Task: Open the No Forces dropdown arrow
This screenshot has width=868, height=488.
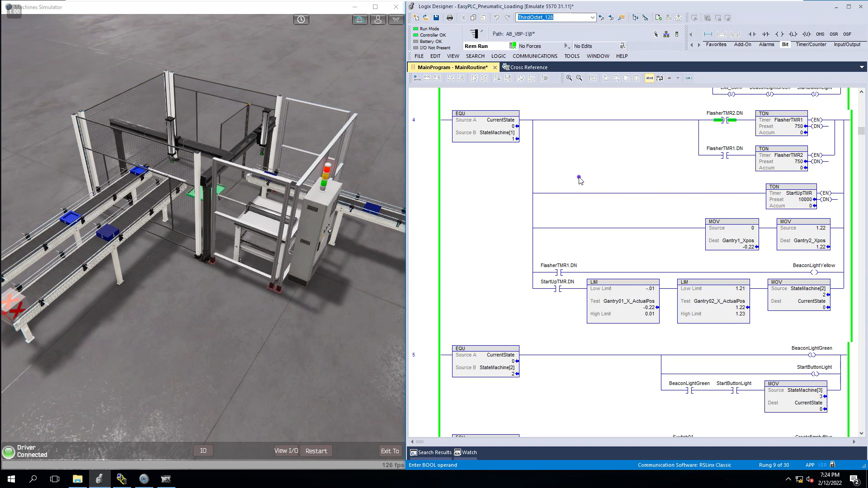Action: (567, 46)
